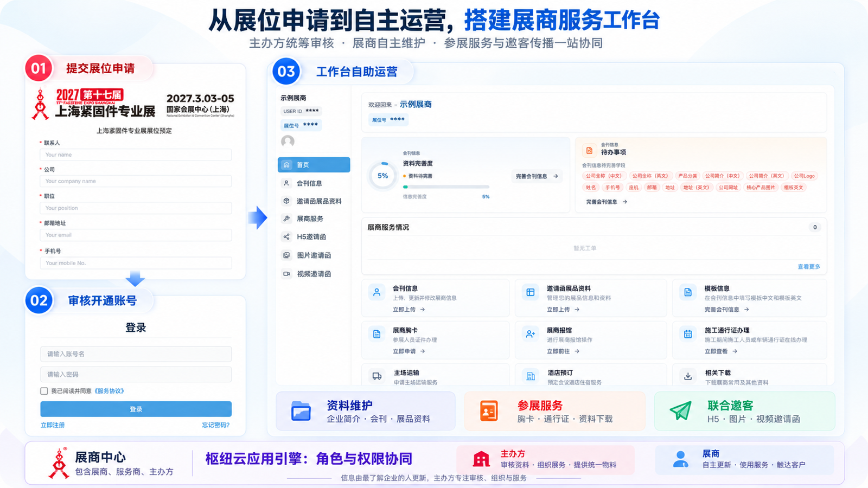868x488 pixels.
Task: Click the 相关下载 download icon
Action: [688, 376]
